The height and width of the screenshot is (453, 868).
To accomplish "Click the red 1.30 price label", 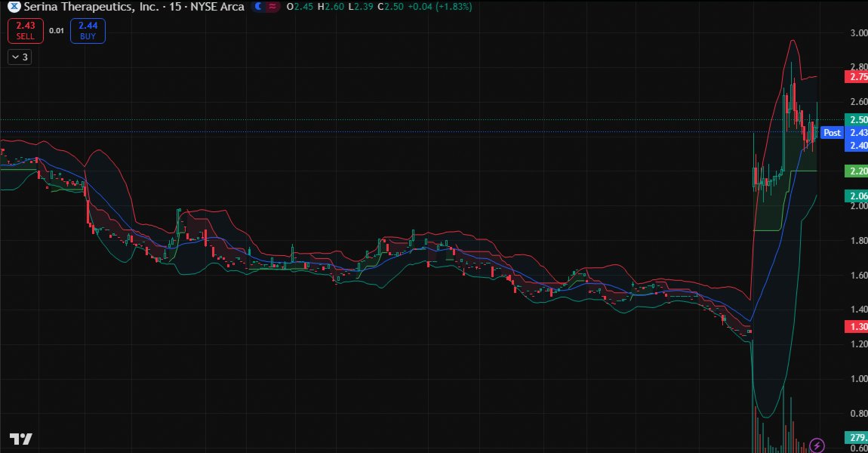I will coord(857,326).
